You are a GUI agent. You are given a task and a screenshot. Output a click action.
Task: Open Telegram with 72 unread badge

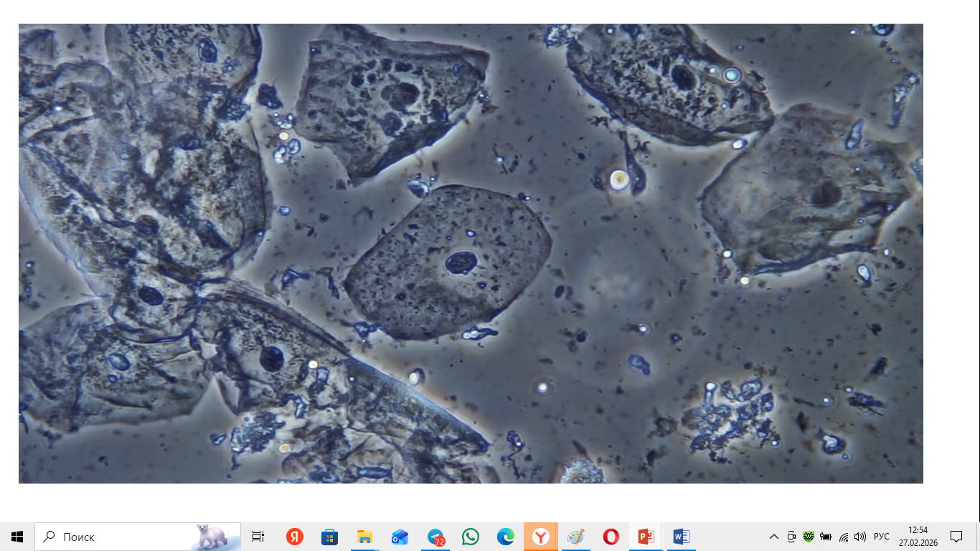pos(435,537)
